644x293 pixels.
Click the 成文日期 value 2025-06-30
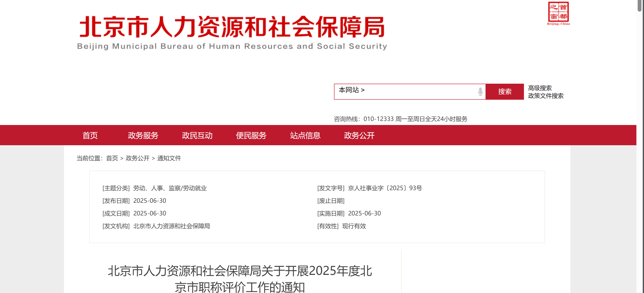pyautogui.click(x=149, y=213)
